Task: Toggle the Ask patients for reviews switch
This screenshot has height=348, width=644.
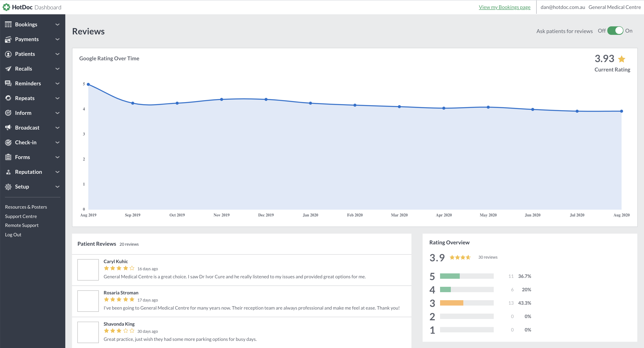Action: coord(615,31)
